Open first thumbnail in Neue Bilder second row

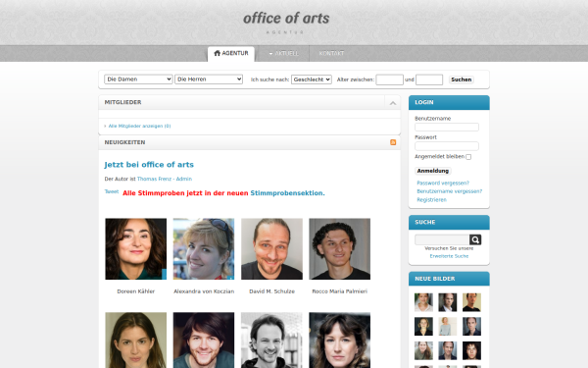[423, 327]
